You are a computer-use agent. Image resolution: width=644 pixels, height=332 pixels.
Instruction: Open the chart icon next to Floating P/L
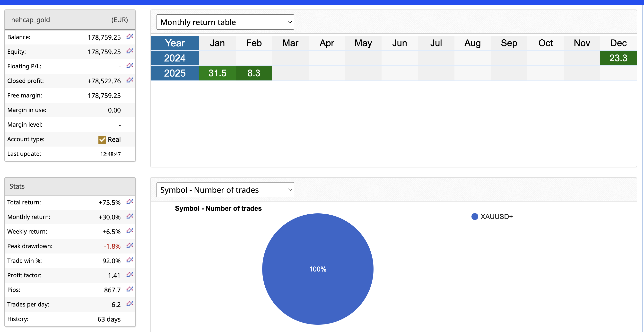130,66
